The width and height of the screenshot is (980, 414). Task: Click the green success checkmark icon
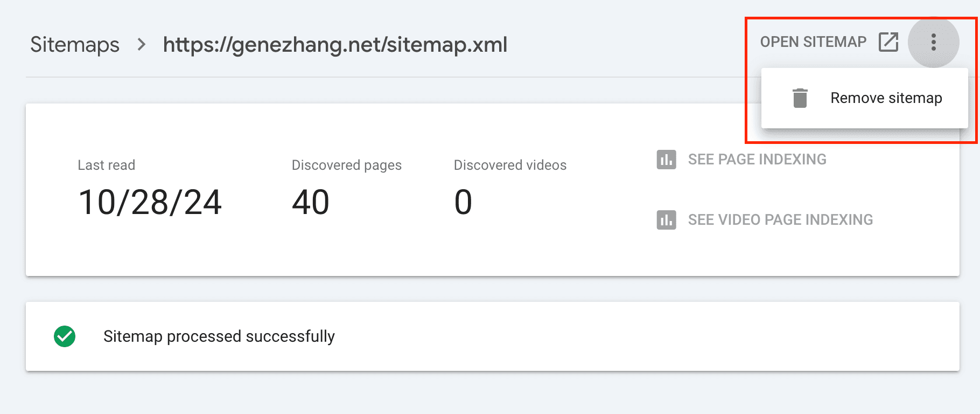pyautogui.click(x=65, y=336)
